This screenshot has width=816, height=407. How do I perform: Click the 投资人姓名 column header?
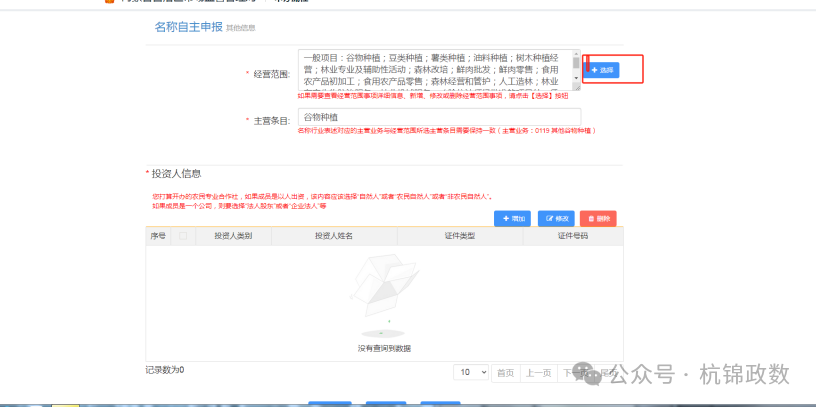(334, 236)
